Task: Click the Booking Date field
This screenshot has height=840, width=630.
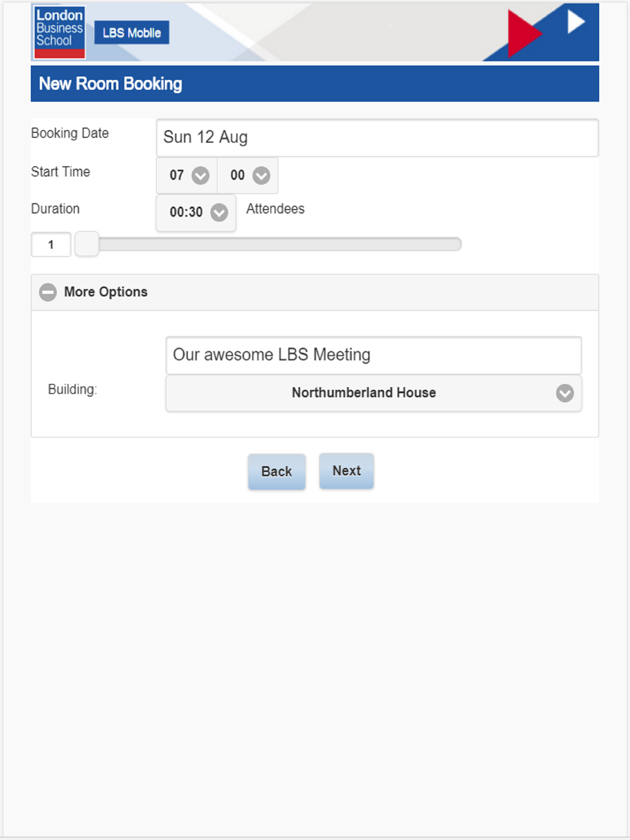Action: [377, 137]
